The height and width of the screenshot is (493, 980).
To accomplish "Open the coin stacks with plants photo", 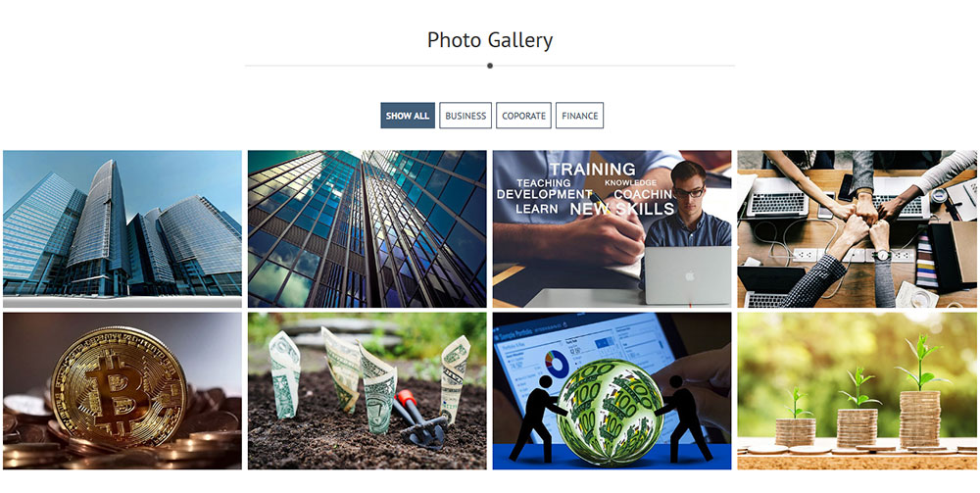I will [857, 391].
